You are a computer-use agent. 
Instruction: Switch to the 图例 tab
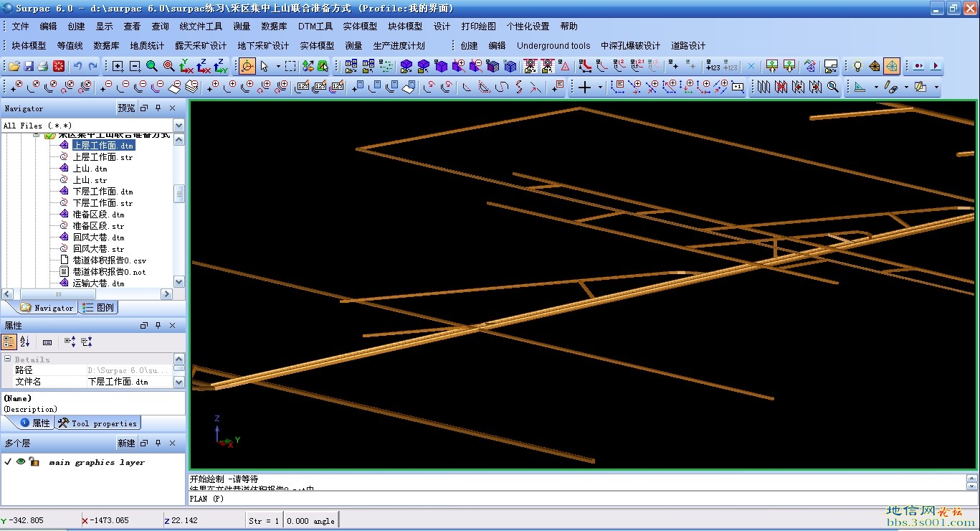pos(98,307)
